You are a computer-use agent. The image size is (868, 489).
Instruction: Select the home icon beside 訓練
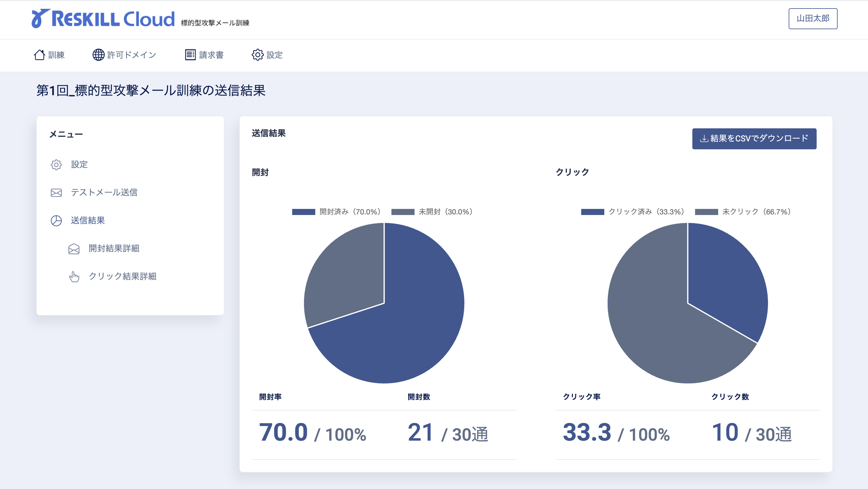(x=39, y=55)
